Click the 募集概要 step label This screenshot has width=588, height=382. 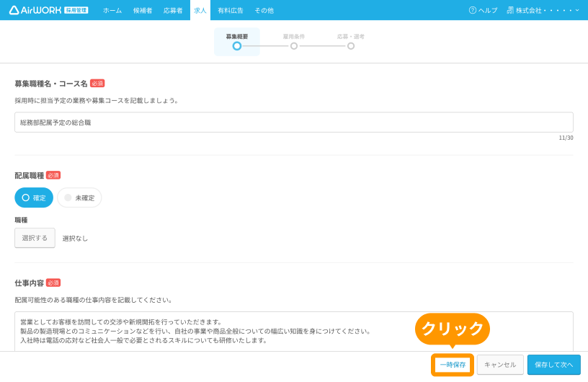pyautogui.click(x=237, y=37)
